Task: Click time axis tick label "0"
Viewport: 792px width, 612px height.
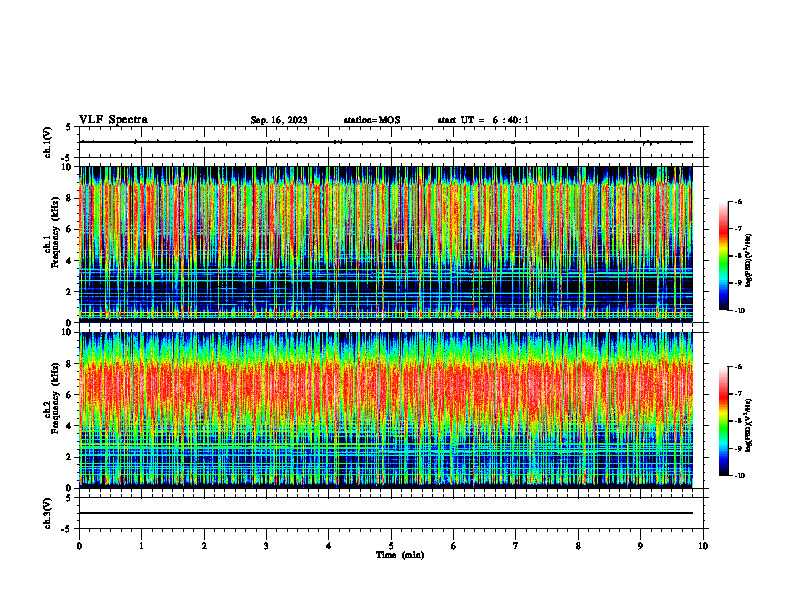Action: click(x=79, y=546)
